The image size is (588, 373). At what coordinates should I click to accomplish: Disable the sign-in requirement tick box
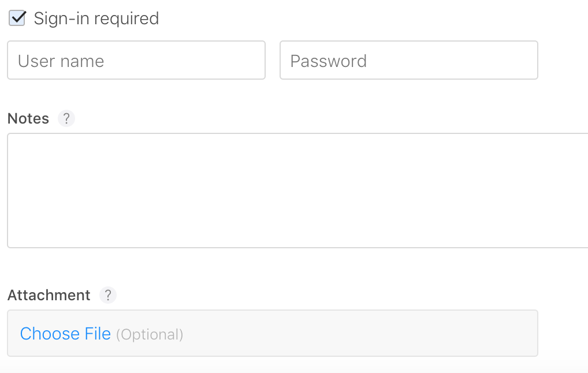[17, 18]
